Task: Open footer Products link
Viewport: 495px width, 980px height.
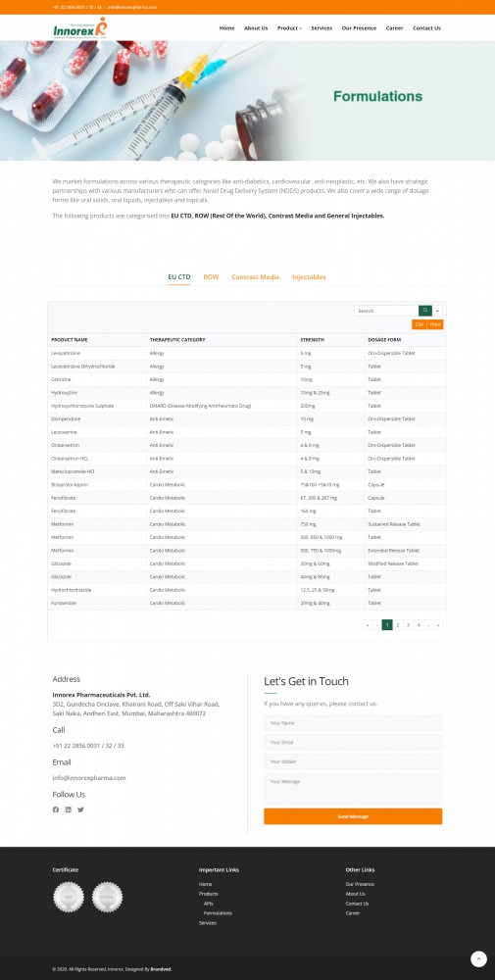Action: coord(208,894)
